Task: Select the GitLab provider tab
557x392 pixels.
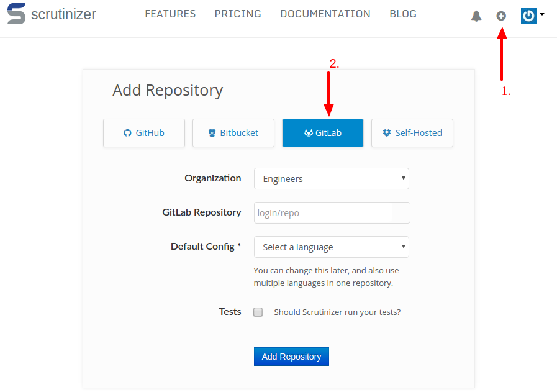Action: [x=323, y=133]
